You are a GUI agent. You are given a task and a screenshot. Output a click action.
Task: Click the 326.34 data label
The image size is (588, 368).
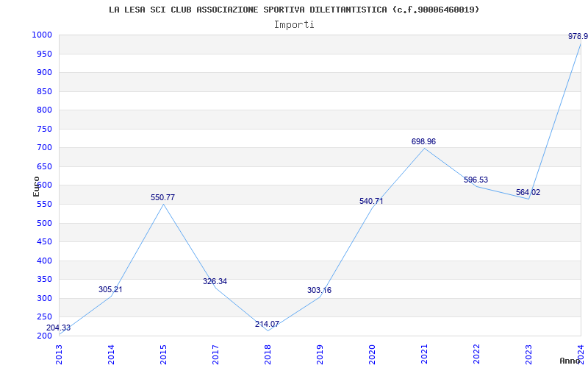215,281
